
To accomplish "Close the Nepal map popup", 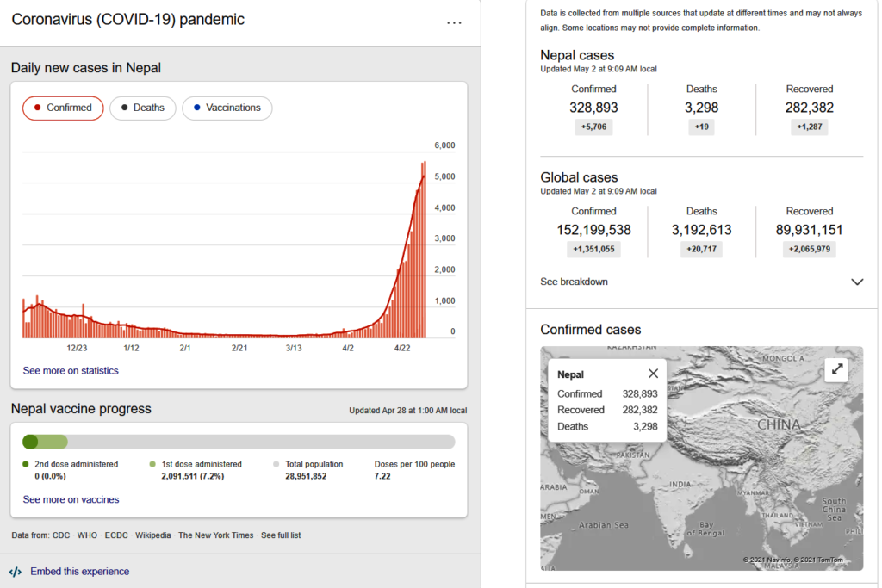I will [x=653, y=374].
